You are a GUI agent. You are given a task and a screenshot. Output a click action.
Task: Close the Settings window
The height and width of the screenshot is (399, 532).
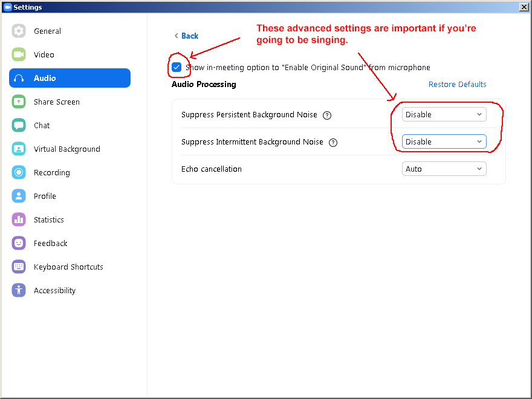(524, 7)
